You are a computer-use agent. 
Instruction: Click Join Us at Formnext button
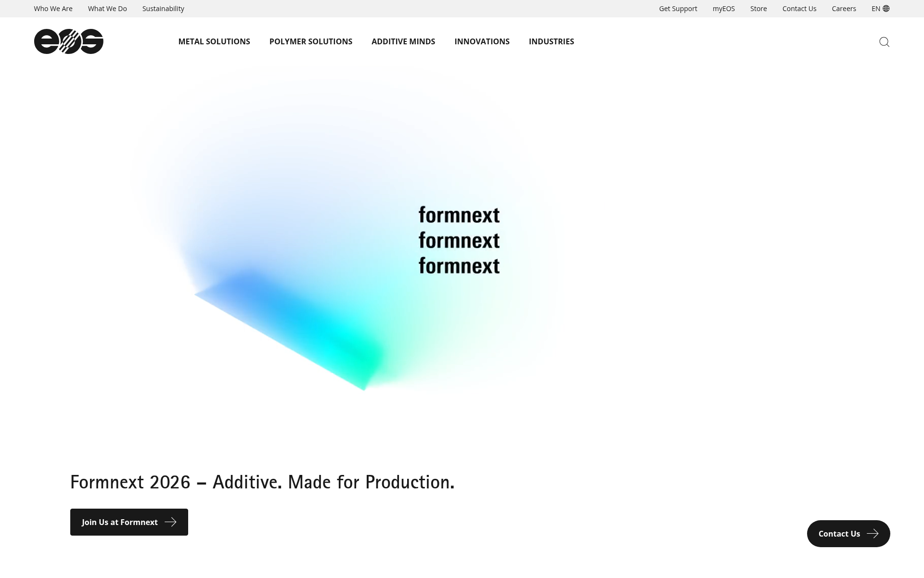[129, 522]
